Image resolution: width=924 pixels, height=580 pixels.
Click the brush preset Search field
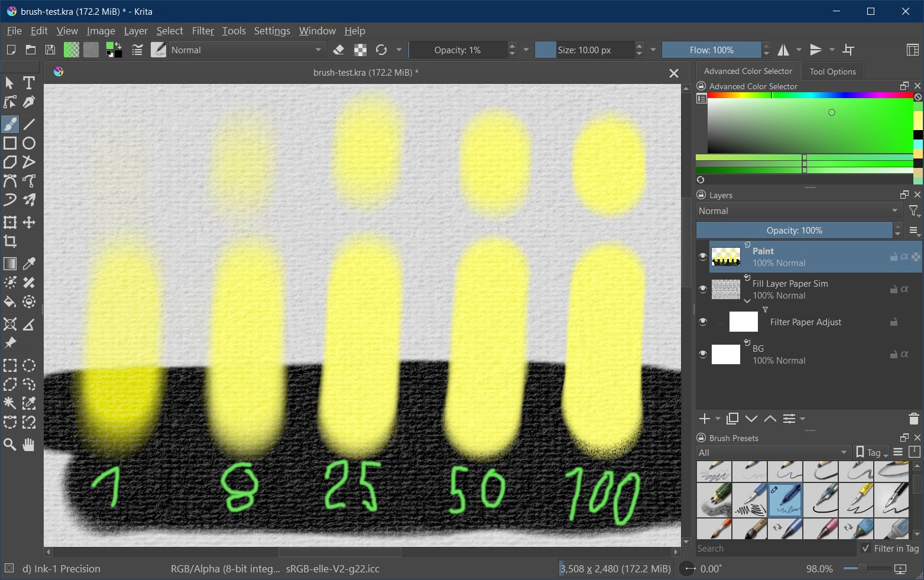pyautogui.click(x=774, y=549)
